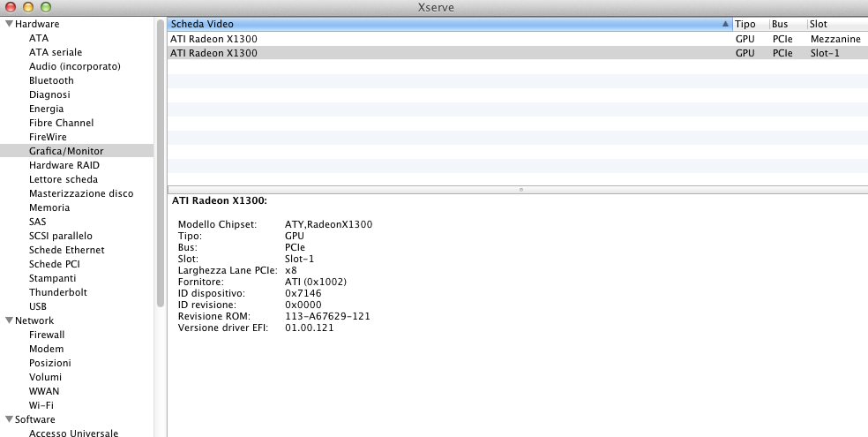Click the ID revisione value 0x0000
This screenshot has width=868, height=437.
click(x=303, y=305)
